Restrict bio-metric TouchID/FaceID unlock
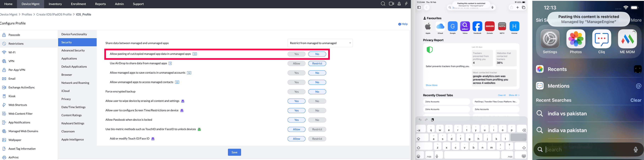The height and width of the screenshot is (160, 644). pyautogui.click(x=317, y=129)
